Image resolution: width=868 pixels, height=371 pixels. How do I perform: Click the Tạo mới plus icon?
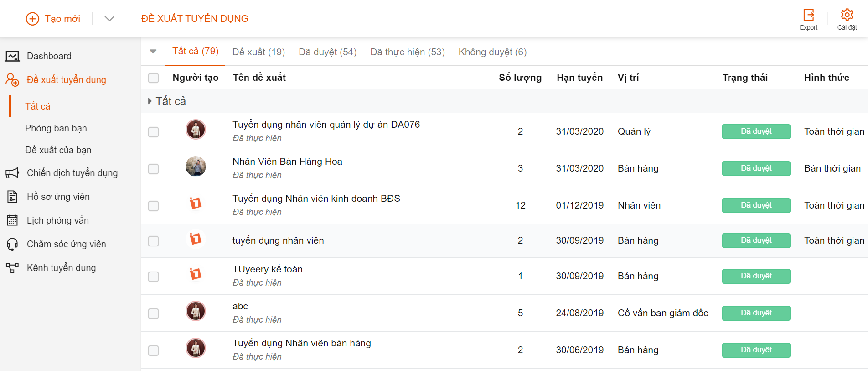pos(32,19)
